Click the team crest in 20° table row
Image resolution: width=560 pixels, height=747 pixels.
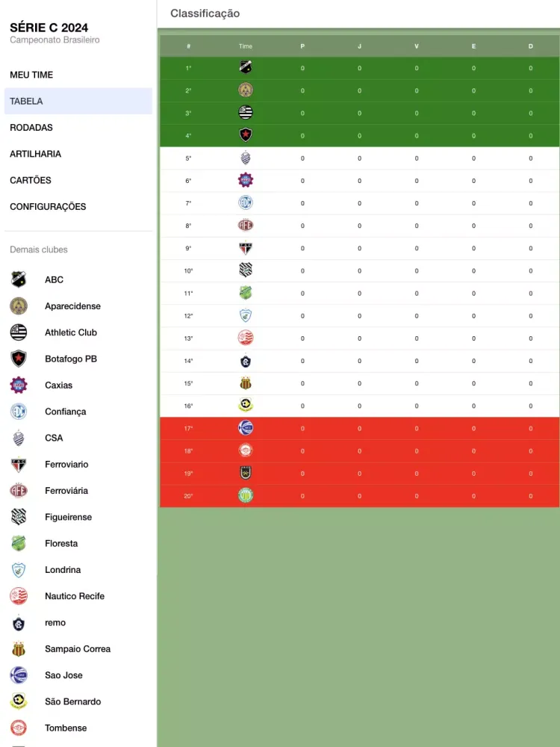(246, 495)
